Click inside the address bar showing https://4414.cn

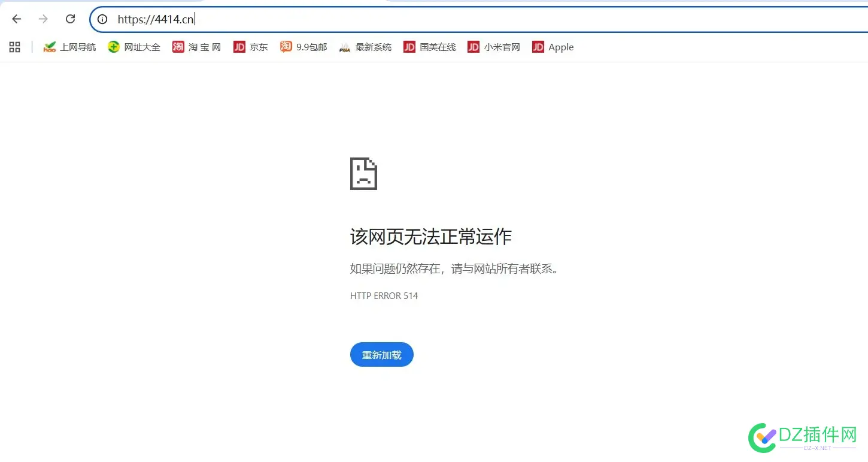coord(156,19)
